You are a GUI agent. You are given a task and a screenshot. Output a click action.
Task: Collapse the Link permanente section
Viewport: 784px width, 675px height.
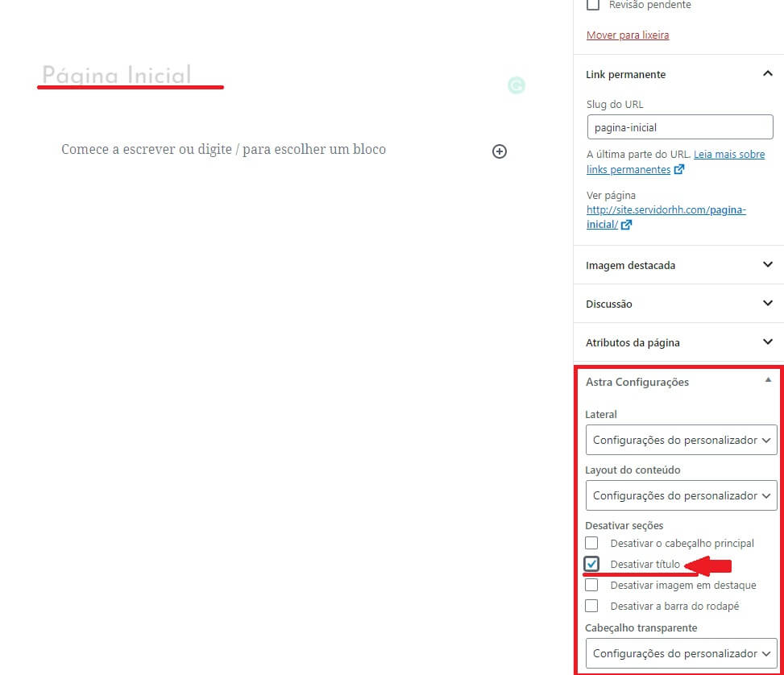pos(766,73)
